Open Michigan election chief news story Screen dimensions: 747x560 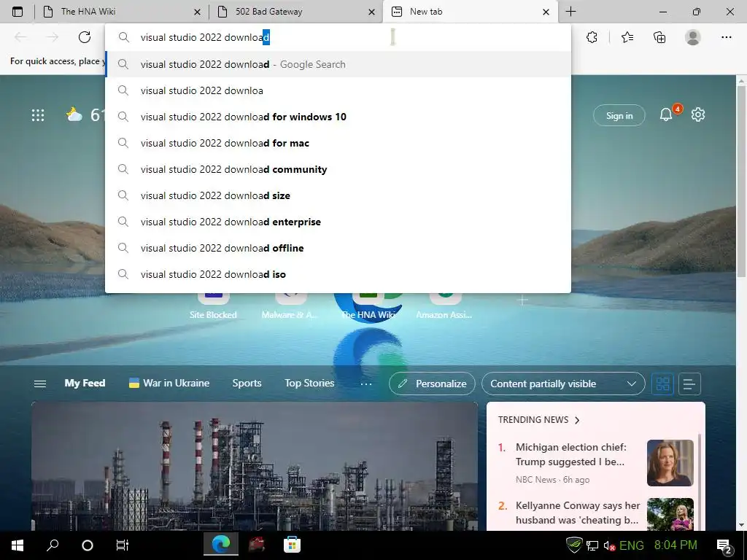click(x=570, y=454)
